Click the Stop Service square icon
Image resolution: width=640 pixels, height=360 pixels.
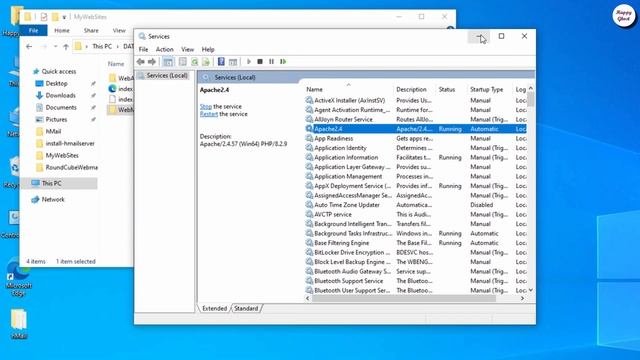(260, 62)
